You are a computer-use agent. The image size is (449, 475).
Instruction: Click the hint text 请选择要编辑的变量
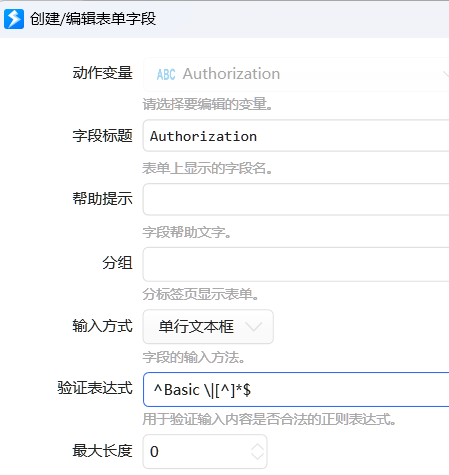[208, 104]
